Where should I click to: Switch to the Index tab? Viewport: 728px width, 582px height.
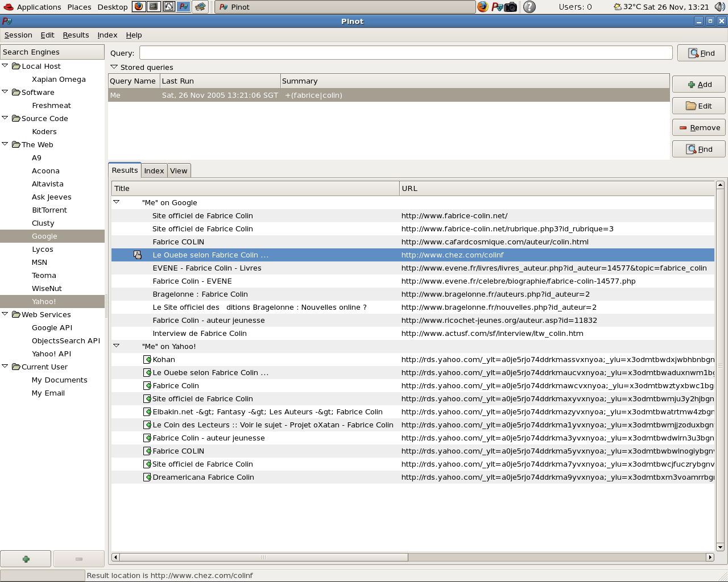[154, 171]
